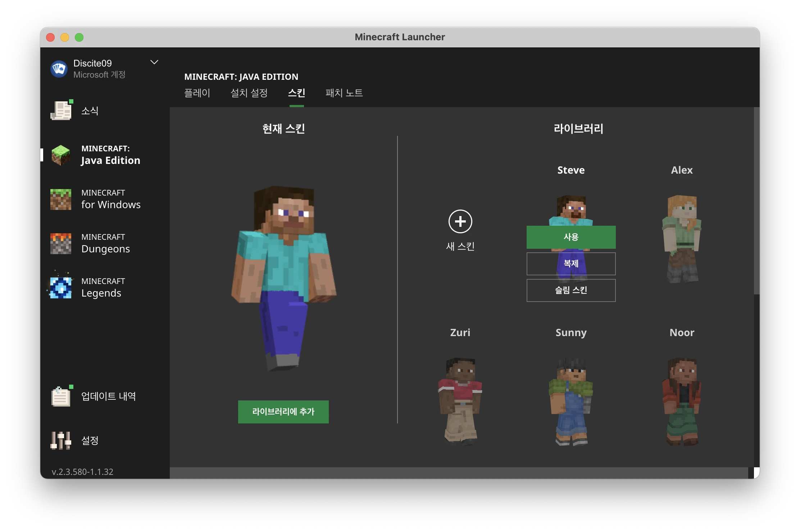The width and height of the screenshot is (800, 532).
Task: Switch to the 플레이 tab
Action: pyautogui.click(x=197, y=93)
